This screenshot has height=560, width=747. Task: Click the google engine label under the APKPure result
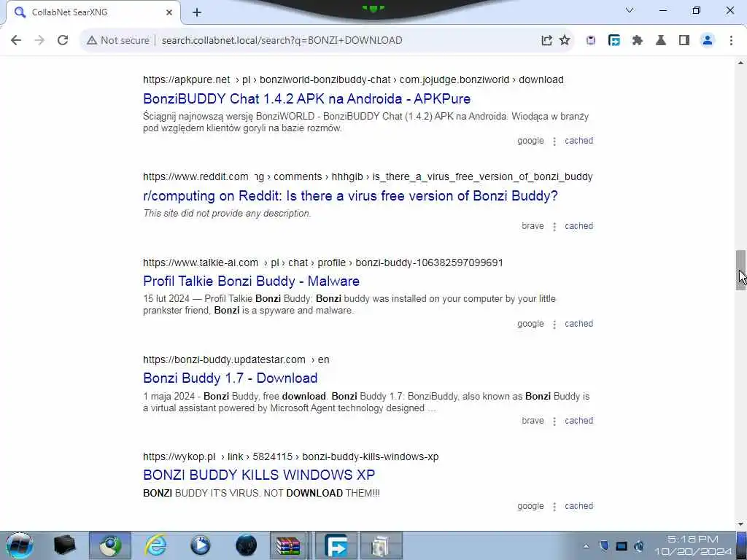point(530,141)
